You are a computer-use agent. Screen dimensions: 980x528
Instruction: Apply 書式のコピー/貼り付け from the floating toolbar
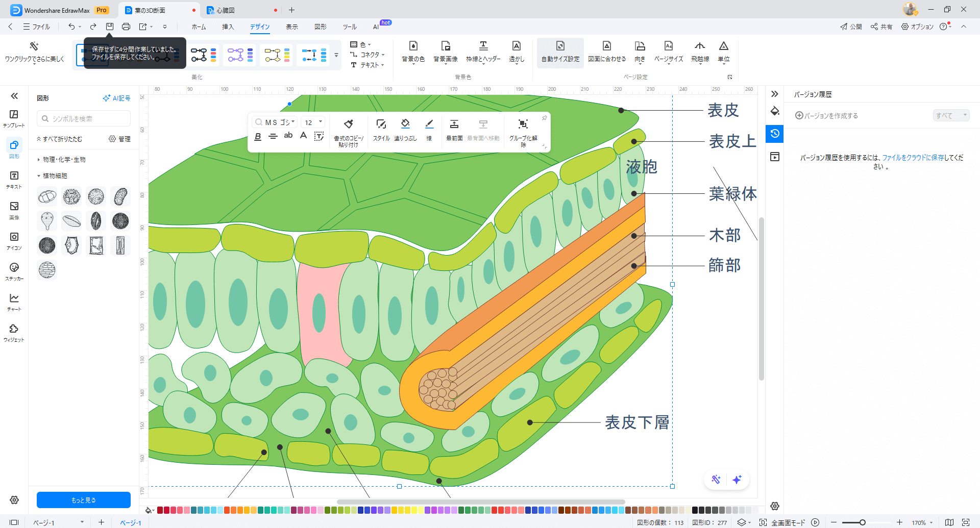[349, 130]
